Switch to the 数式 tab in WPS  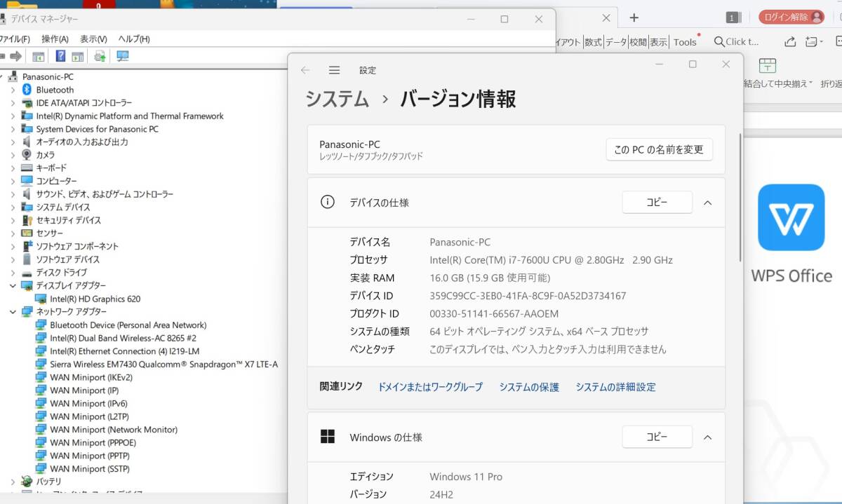click(x=593, y=42)
